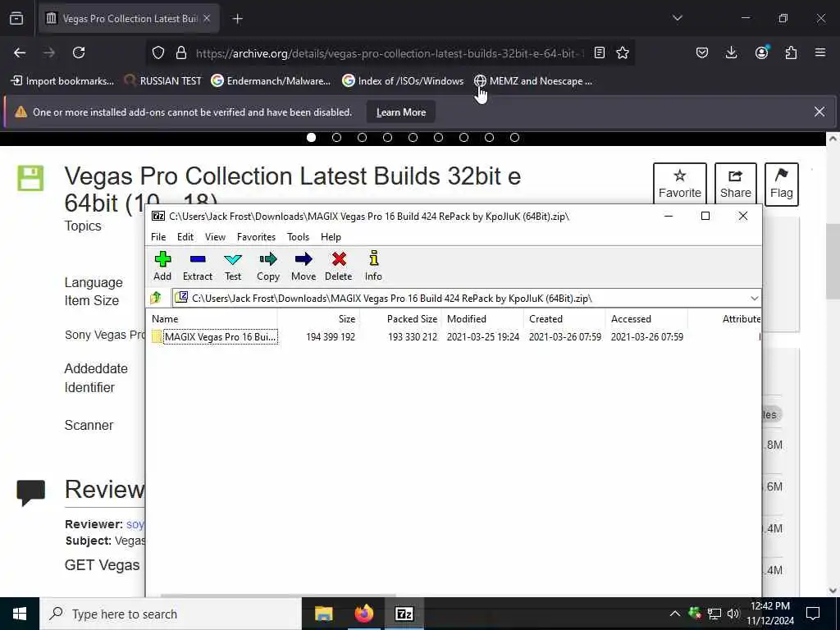Viewport: 840px width, 630px height.
Task: Open the Firefox hamburger menu
Action: point(820,52)
